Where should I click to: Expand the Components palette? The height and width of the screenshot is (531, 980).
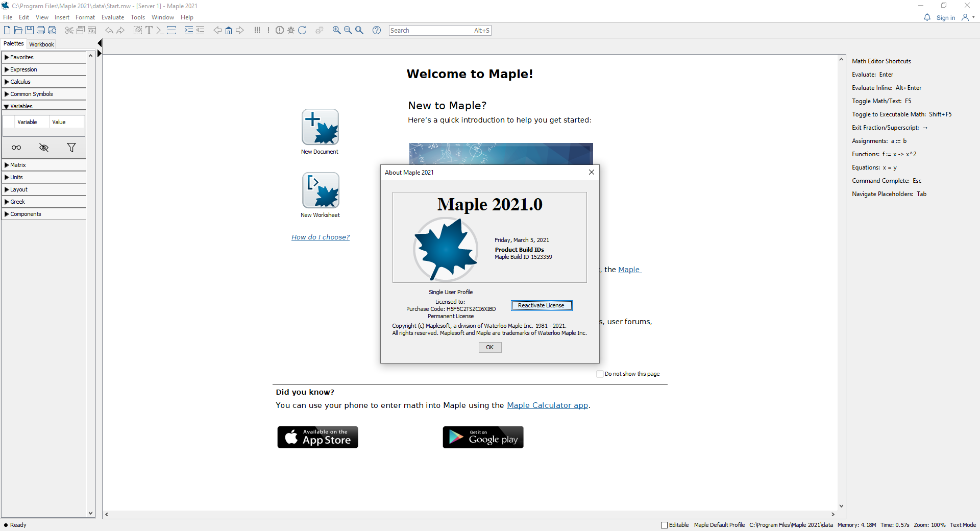pyautogui.click(x=44, y=214)
